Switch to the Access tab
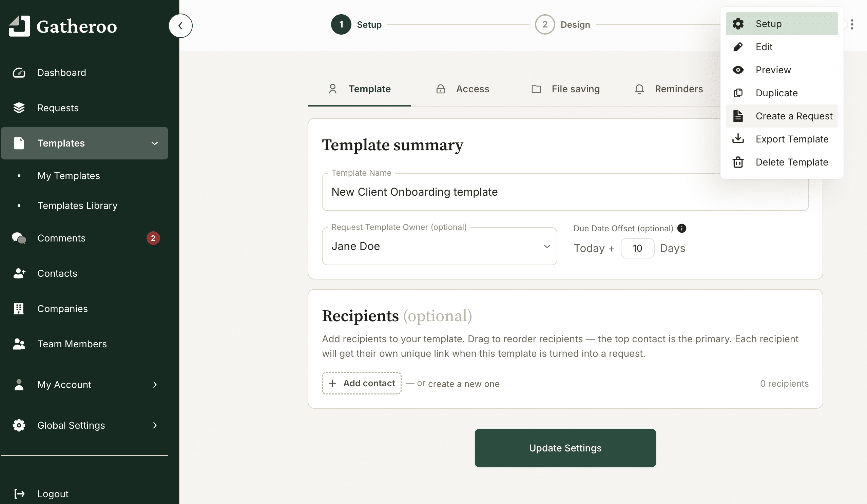This screenshot has height=504, width=867. pos(462,89)
